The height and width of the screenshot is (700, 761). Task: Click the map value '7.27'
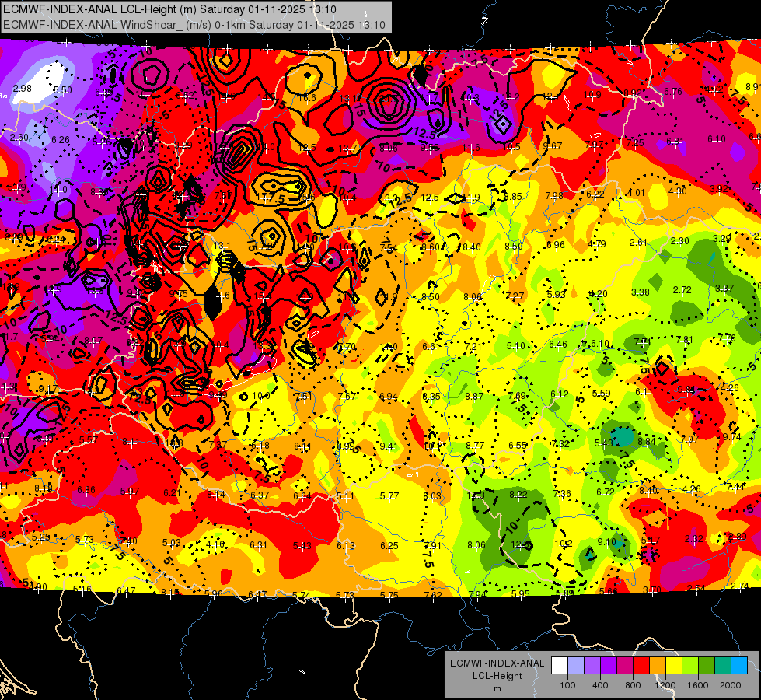515,296
